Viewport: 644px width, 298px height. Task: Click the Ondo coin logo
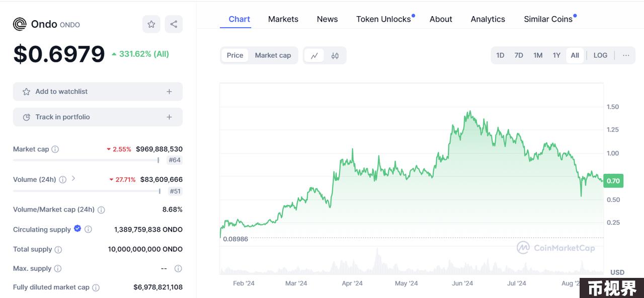20,24
